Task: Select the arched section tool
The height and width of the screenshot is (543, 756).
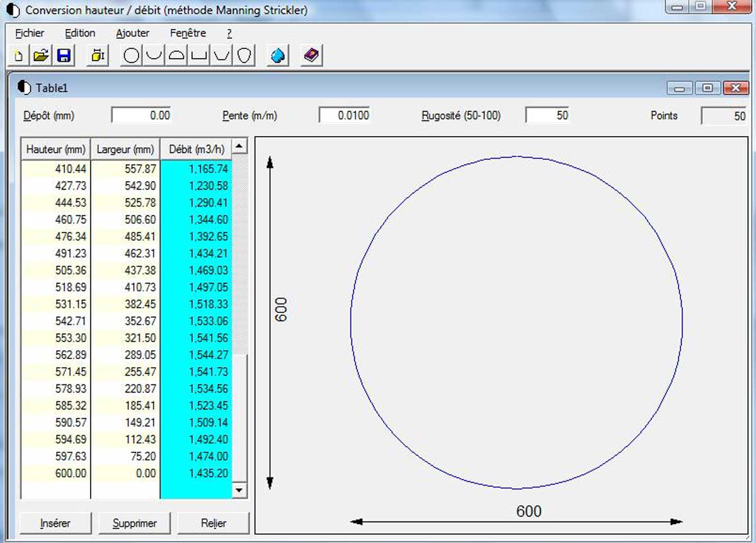Action: (176, 55)
